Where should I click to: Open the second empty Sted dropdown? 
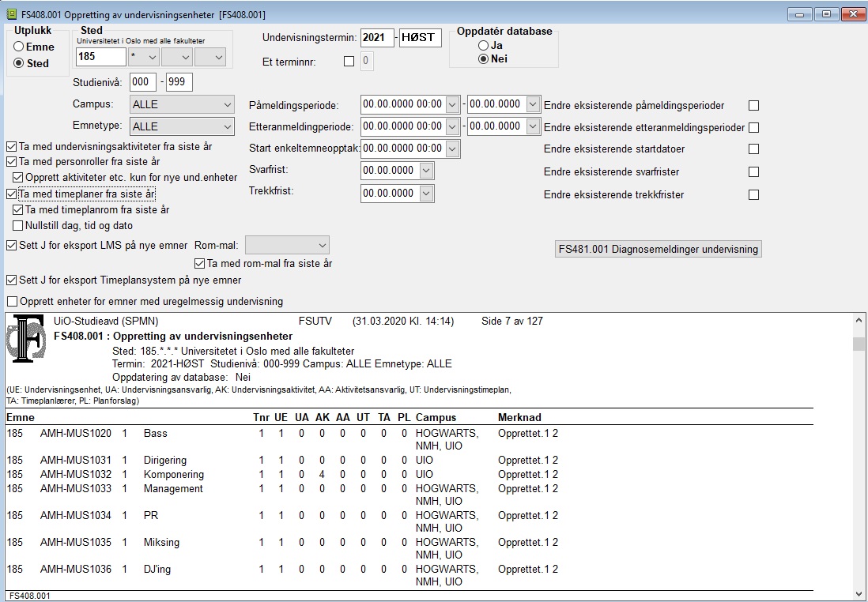(x=177, y=56)
